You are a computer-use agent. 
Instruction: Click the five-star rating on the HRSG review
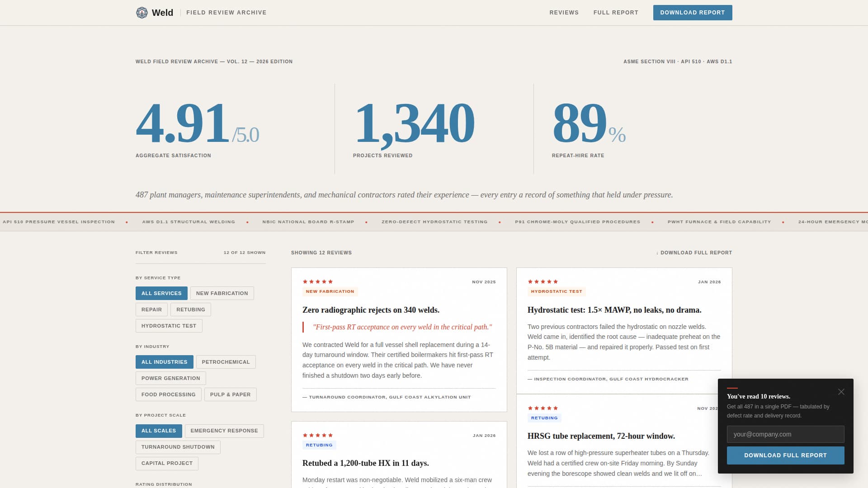pos(543,408)
